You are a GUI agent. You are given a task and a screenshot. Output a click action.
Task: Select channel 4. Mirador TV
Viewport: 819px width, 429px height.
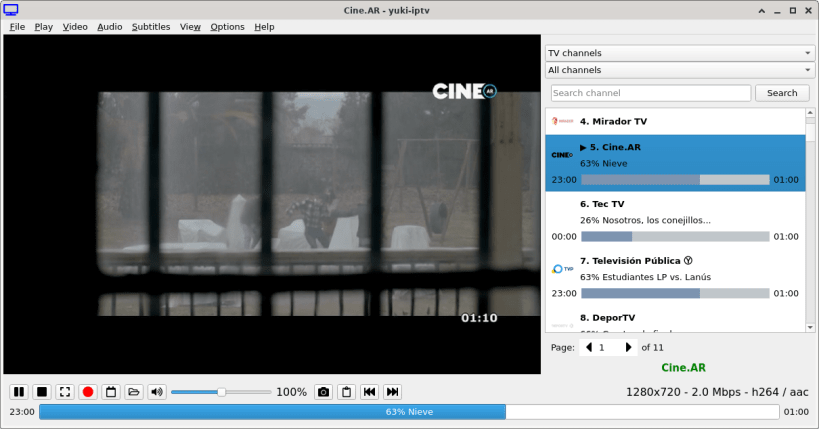click(x=675, y=121)
